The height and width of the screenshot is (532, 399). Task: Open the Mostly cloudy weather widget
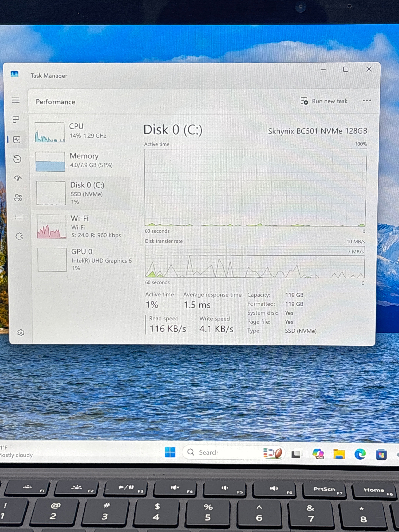coord(16,451)
